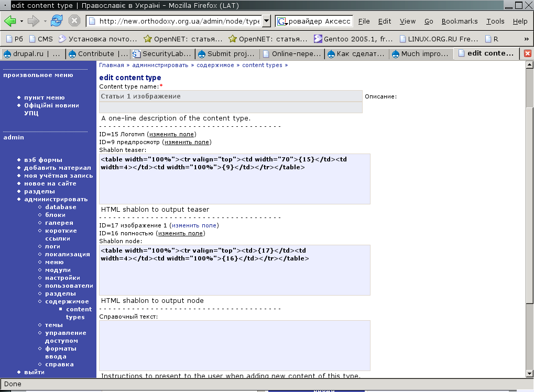Show more bookmarks with the chevron
Image resolution: width=534 pixels, height=392 pixels.
(526, 39)
